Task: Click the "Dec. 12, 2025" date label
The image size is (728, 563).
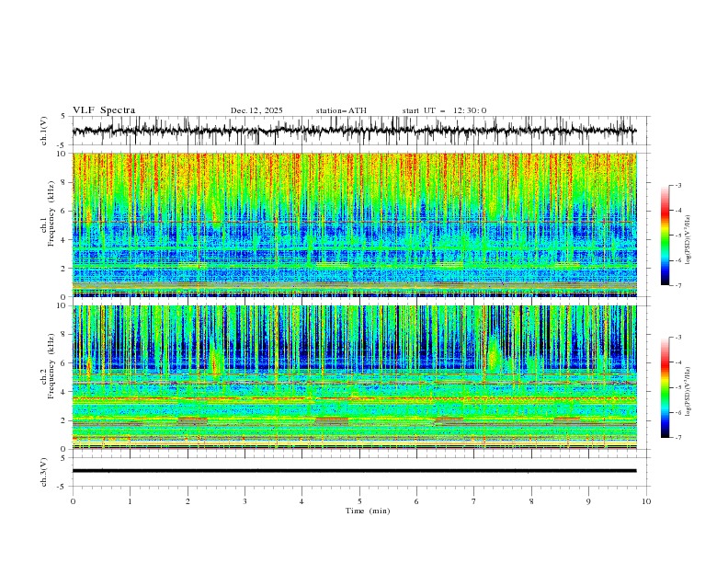Action: [256, 110]
